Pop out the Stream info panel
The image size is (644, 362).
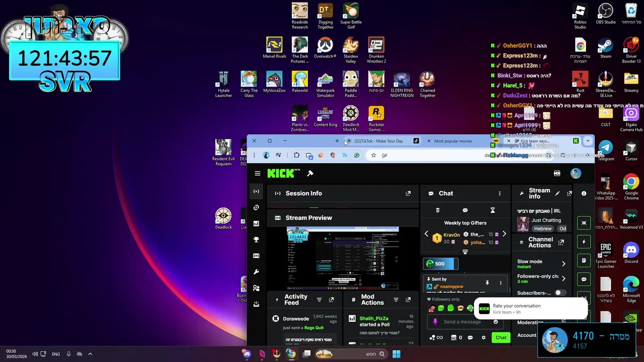click(x=569, y=193)
